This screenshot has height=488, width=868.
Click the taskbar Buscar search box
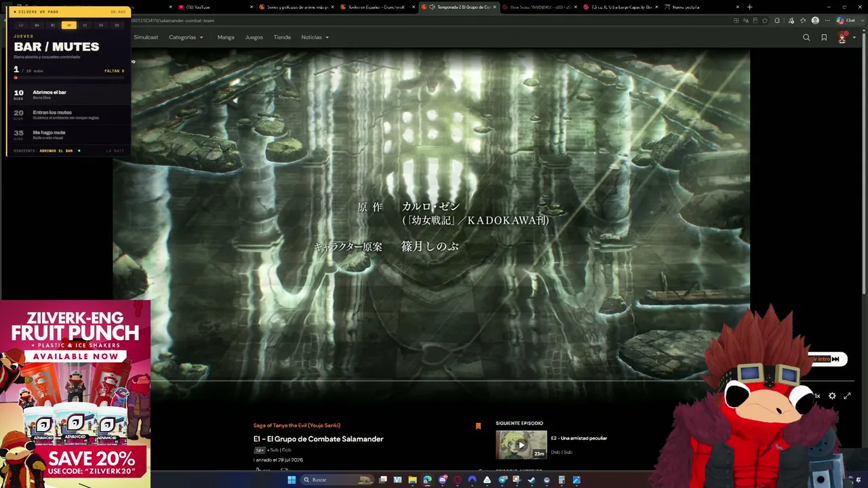pyautogui.click(x=337, y=480)
